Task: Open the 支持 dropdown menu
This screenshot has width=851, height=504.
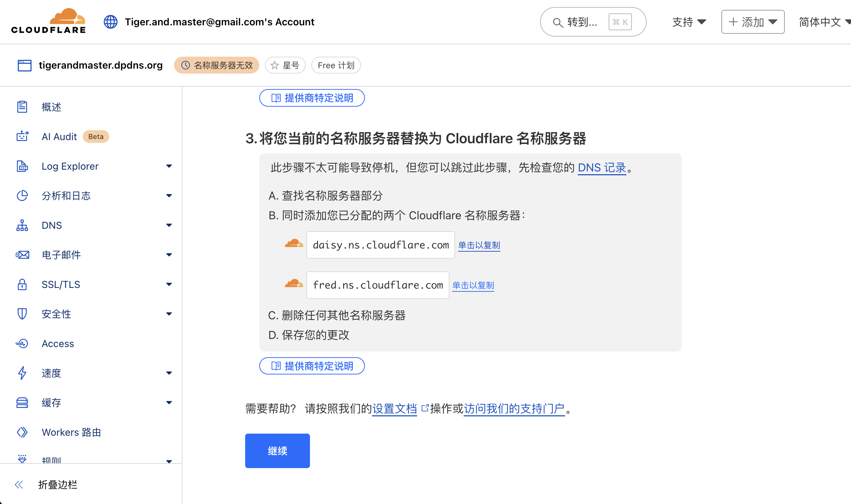Action: [x=689, y=22]
